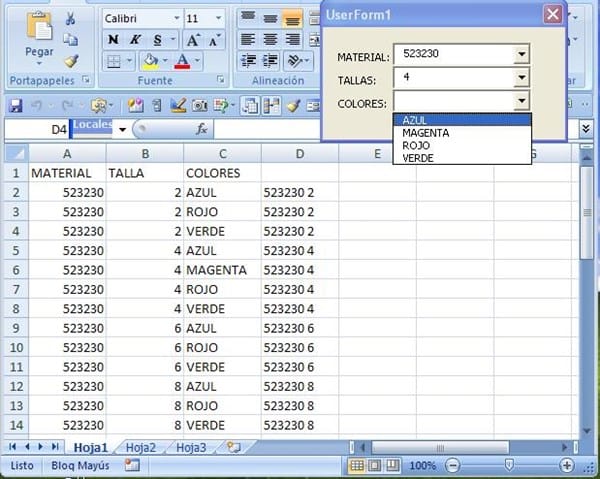
Task: Click the insert new worksheet tab icon
Action: pos(233,447)
